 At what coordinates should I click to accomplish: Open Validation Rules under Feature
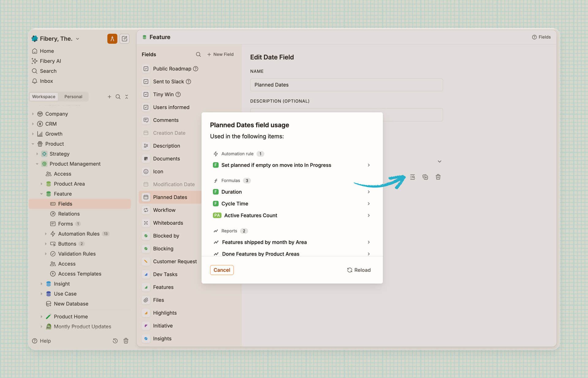coord(77,254)
